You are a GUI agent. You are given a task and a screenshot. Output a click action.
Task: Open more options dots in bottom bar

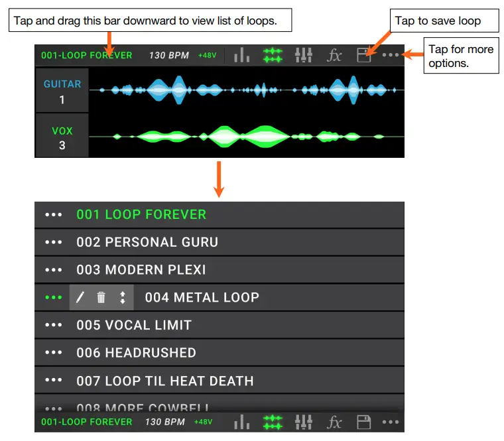(x=391, y=422)
